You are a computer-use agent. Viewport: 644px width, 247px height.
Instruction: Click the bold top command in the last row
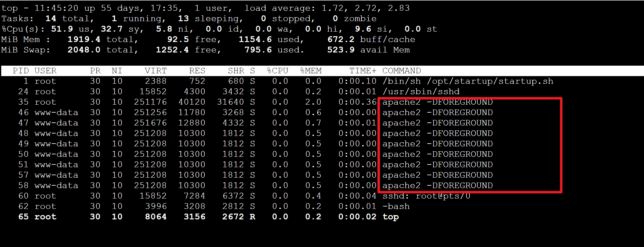(x=391, y=217)
